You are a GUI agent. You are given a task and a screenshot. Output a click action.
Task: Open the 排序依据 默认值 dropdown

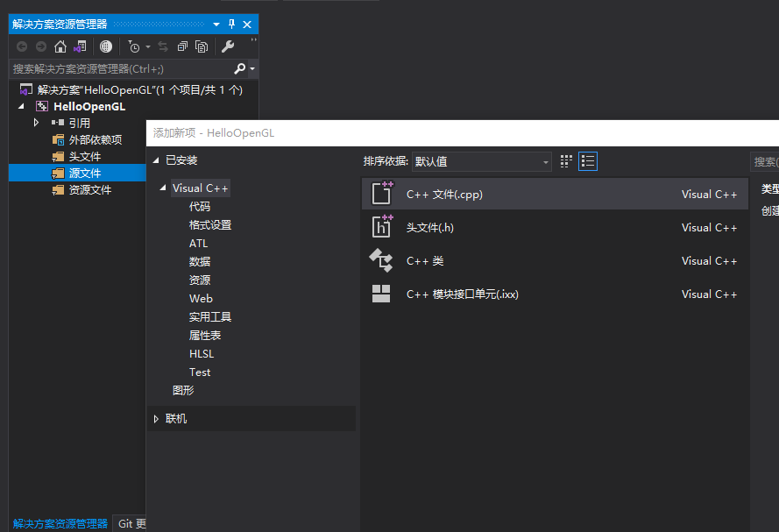pyautogui.click(x=482, y=161)
